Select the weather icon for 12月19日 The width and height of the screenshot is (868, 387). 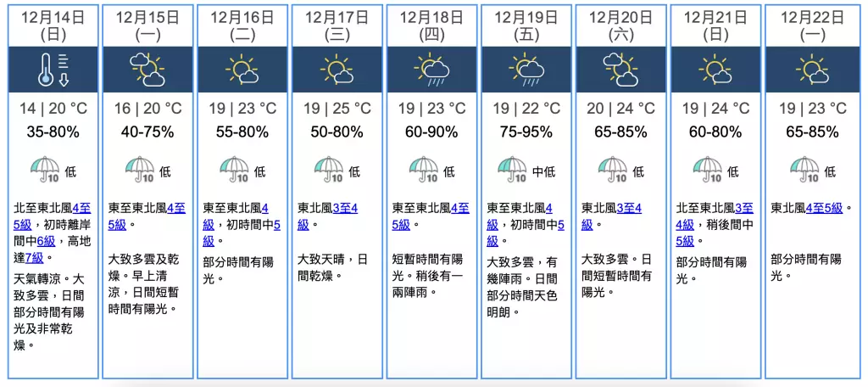pos(526,70)
